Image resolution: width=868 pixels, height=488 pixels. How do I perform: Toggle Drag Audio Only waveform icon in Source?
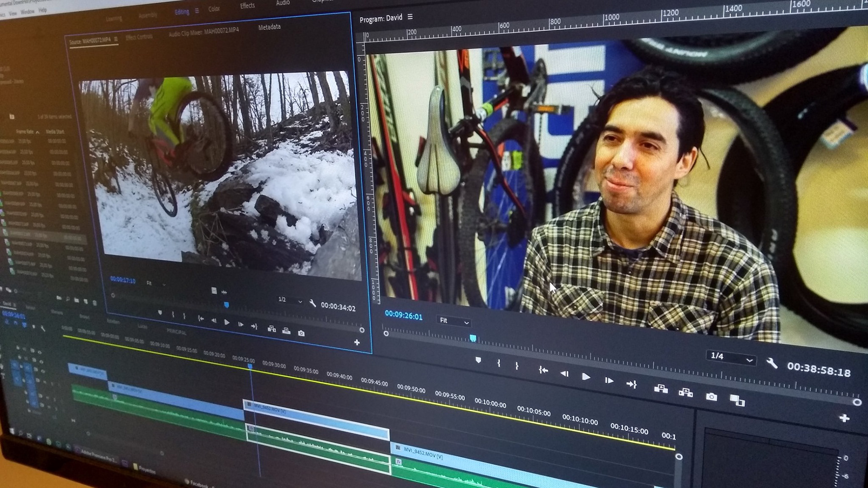coord(224,292)
